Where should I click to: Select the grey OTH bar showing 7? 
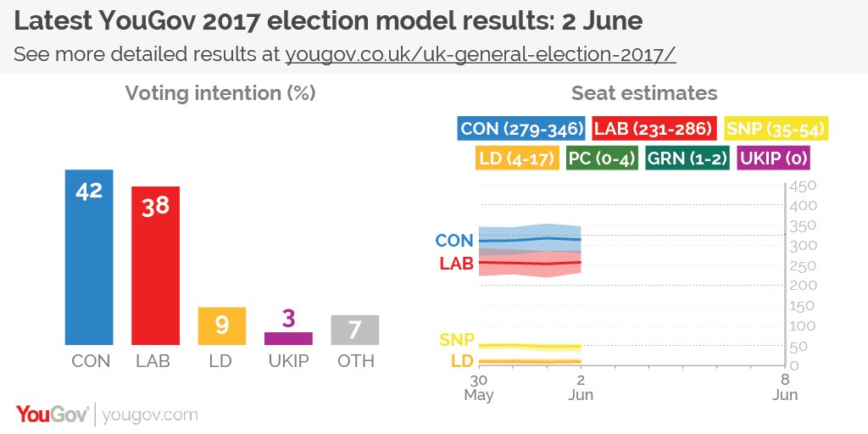[355, 330]
